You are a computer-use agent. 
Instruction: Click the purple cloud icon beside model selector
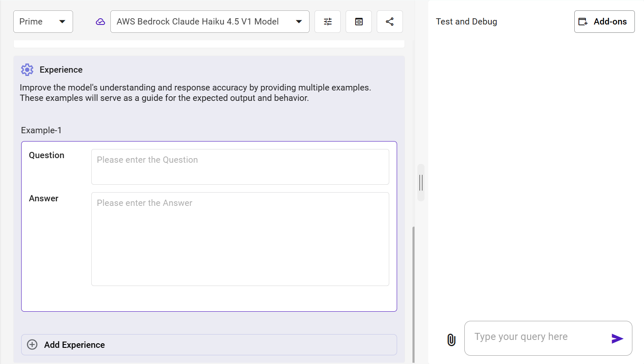[x=100, y=22]
